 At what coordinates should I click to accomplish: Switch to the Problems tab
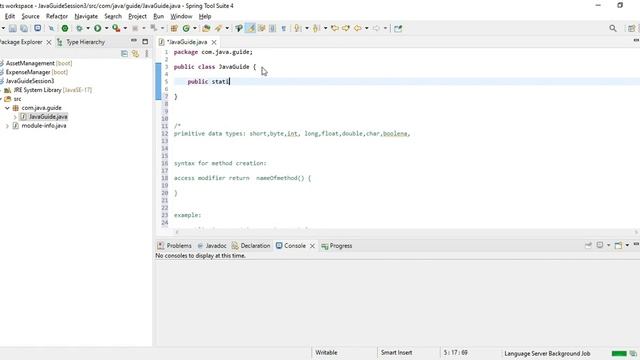point(174,246)
